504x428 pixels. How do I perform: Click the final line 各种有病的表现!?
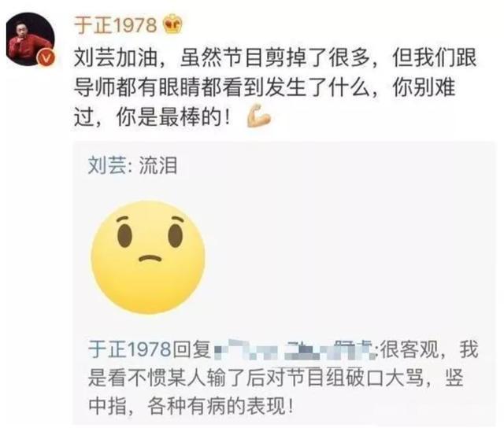coord(220,406)
